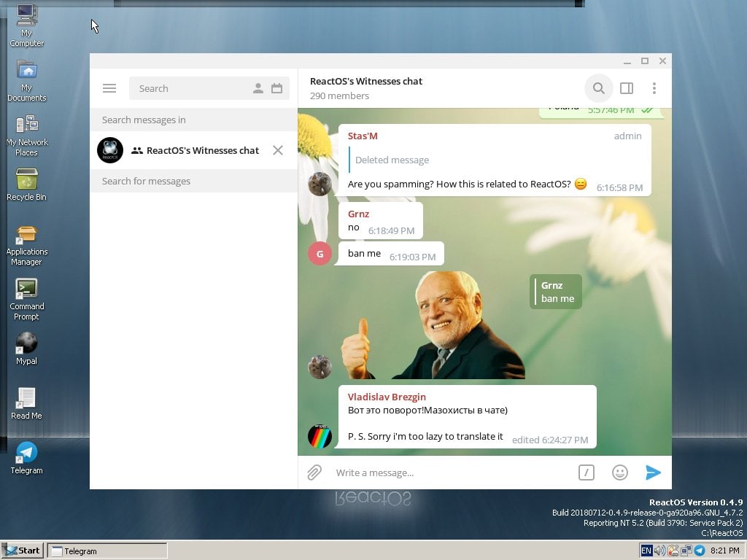Minimize the Telegram window
Image resolution: width=747 pixels, height=560 pixels.
[x=627, y=61]
